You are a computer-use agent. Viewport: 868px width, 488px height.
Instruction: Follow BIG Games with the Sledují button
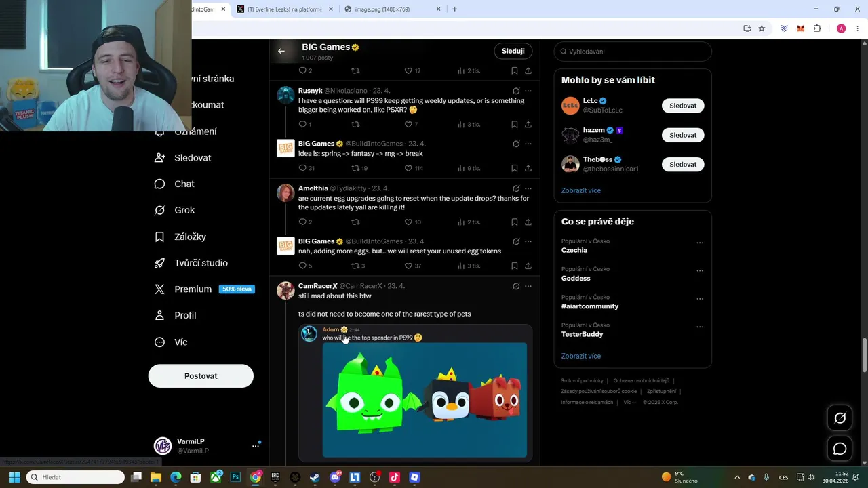coord(513,51)
